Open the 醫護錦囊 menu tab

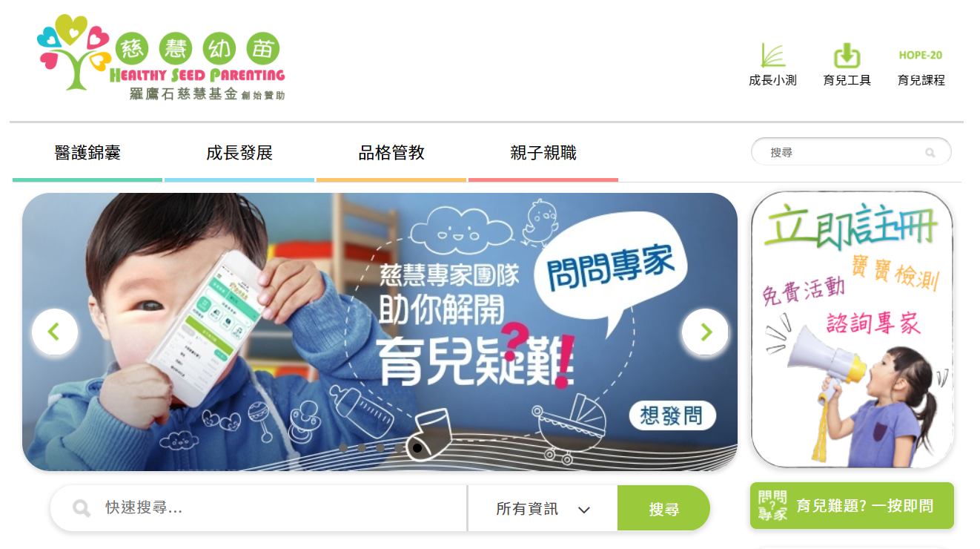[87, 154]
